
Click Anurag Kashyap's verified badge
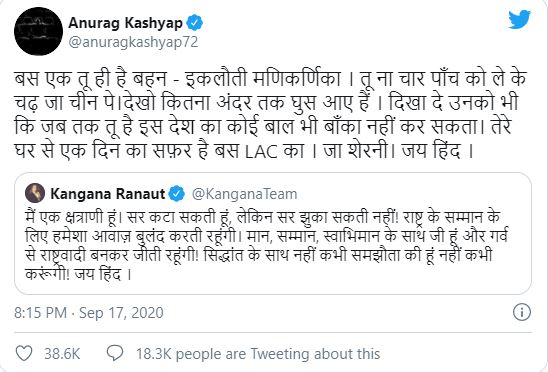coord(194,23)
